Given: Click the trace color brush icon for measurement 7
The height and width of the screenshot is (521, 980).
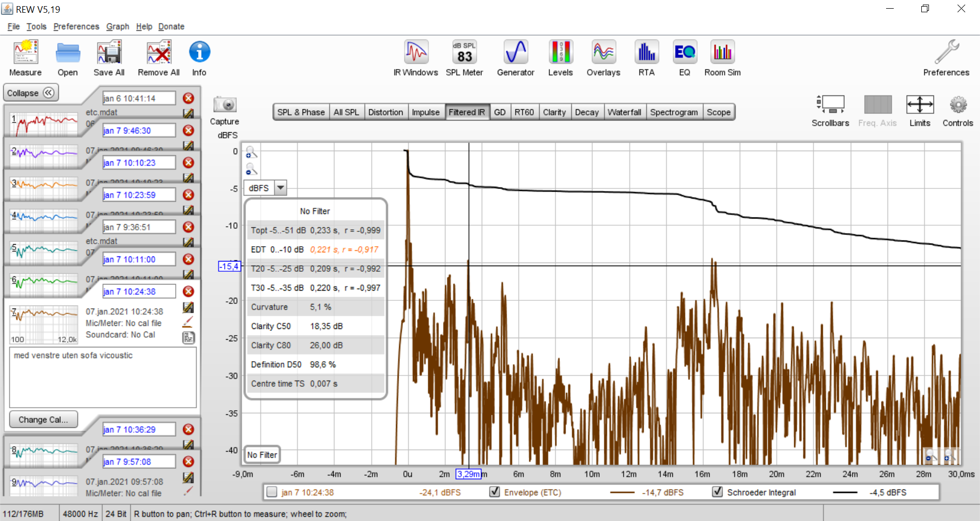Looking at the screenshot, I should coord(188,322).
